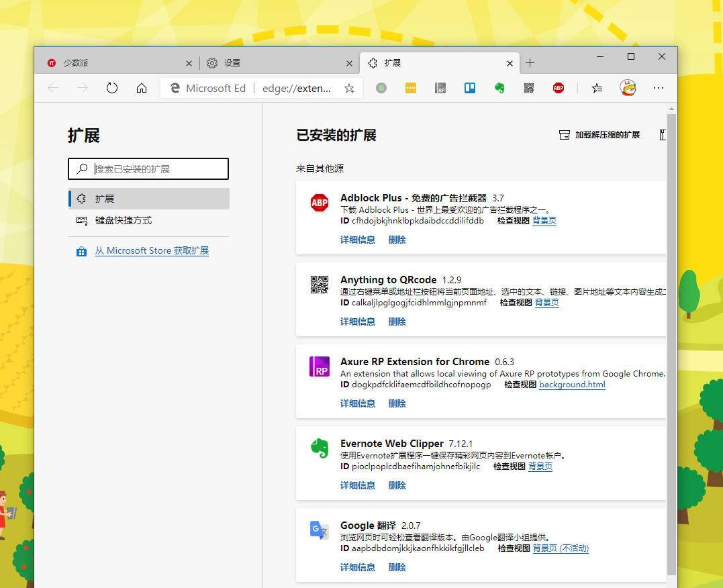Click 删除 for Evernote Web Clipper
The height and width of the screenshot is (588, 723).
397,485
